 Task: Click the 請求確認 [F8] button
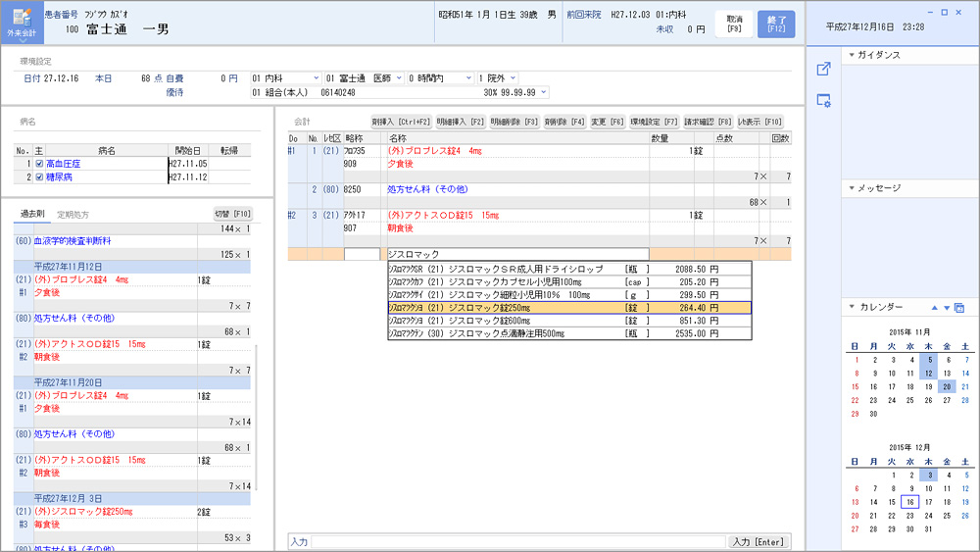tap(708, 122)
